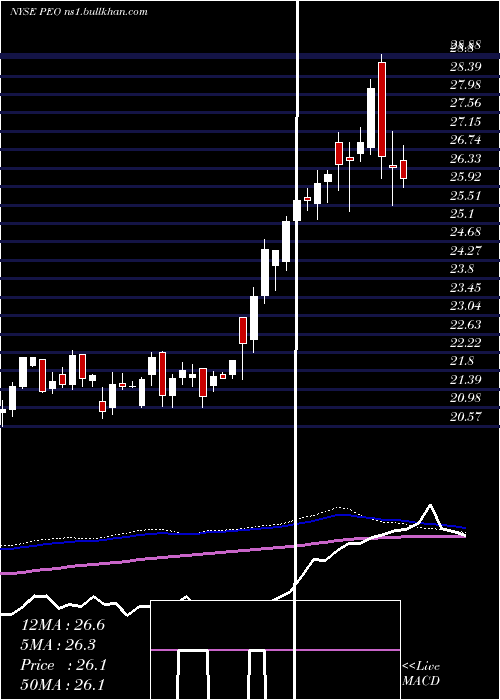
Task: Click the peak of the white MACD line spike
Action: click(x=430, y=505)
